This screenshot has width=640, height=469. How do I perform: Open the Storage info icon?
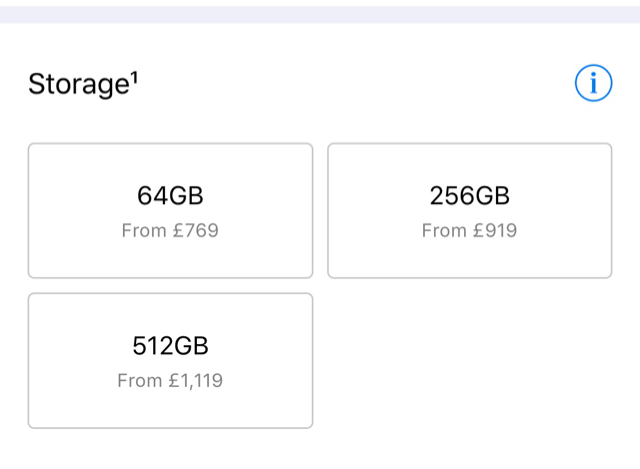pyautogui.click(x=593, y=83)
